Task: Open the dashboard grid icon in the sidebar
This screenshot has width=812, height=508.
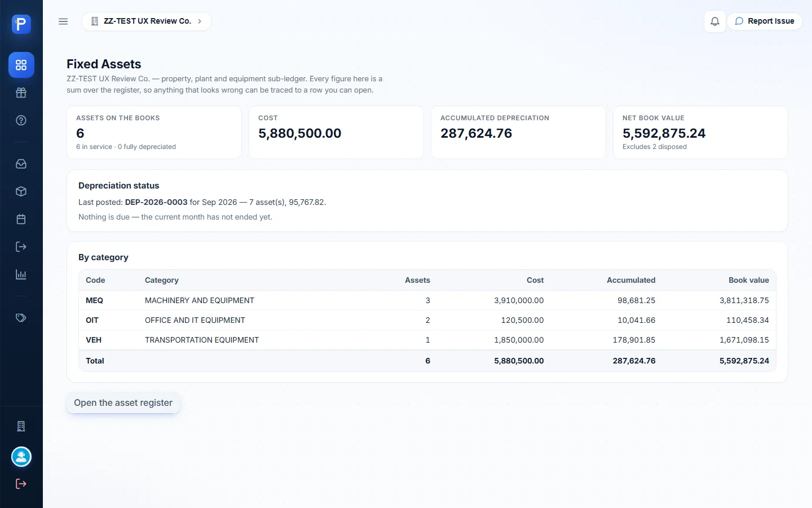Action: [x=21, y=65]
